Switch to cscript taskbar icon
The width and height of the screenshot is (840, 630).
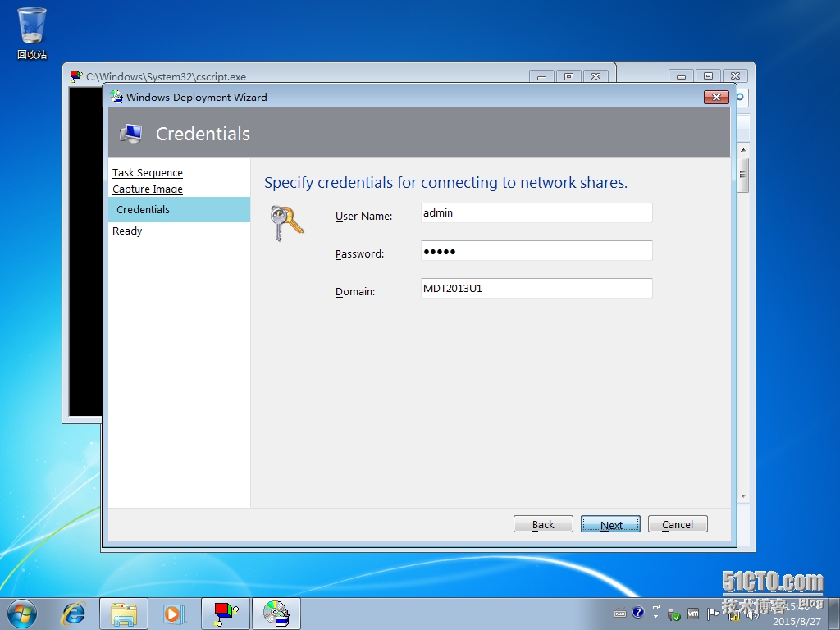click(x=226, y=614)
